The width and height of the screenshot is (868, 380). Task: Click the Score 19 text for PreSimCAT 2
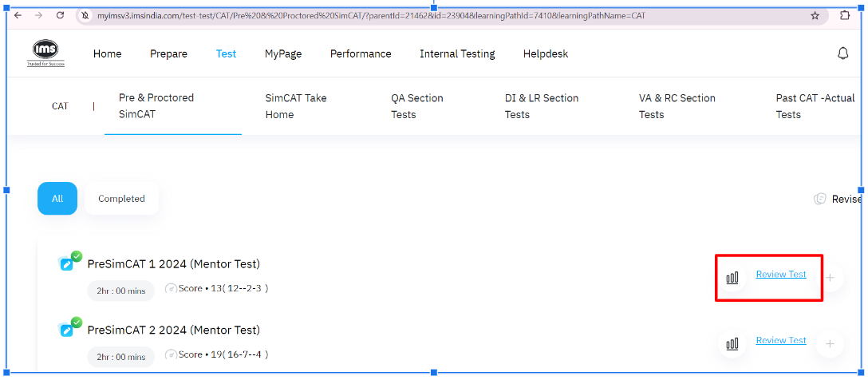(x=223, y=354)
